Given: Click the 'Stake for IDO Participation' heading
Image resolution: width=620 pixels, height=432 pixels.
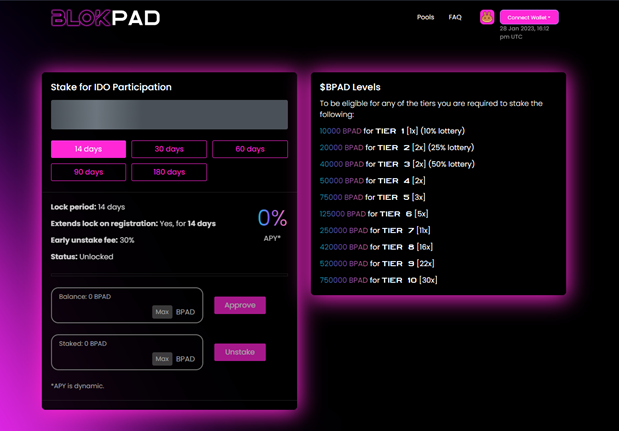Looking at the screenshot, I should (111, 87).
